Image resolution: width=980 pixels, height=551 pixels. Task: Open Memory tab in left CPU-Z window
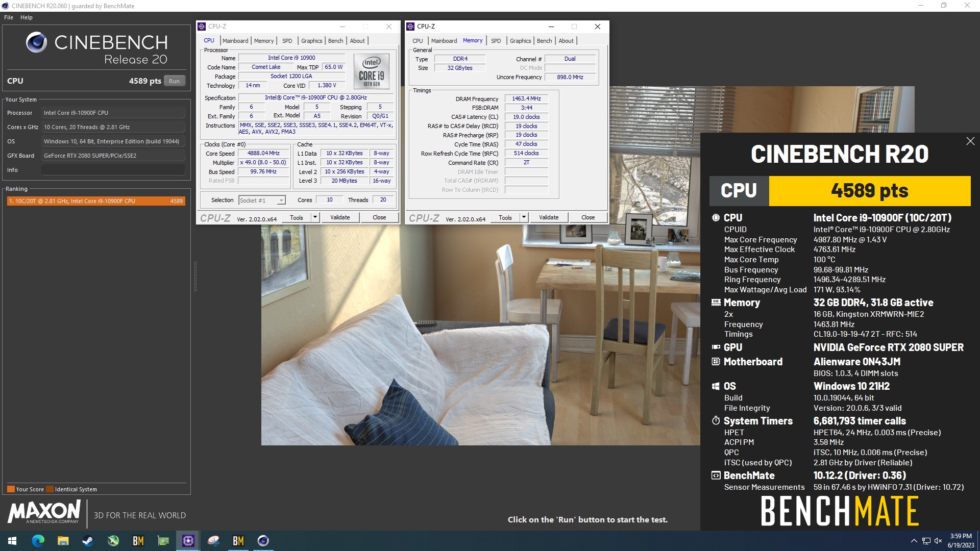[264, 41]
